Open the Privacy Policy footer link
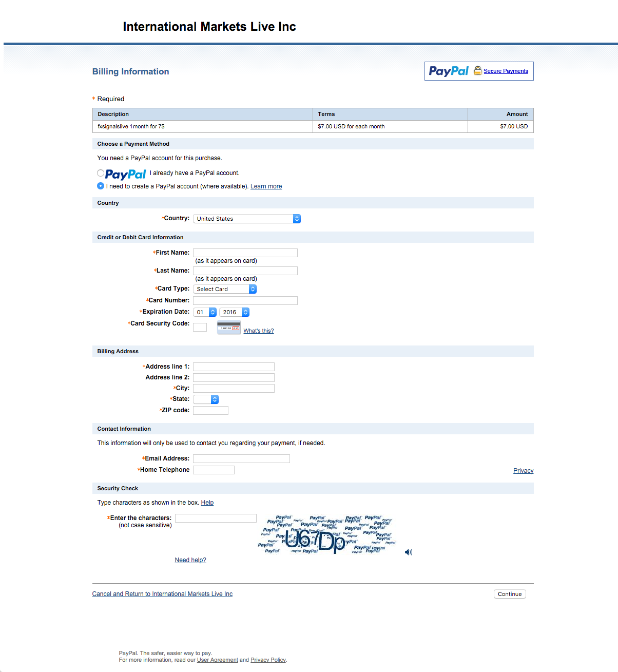 [x=268, y=660]
